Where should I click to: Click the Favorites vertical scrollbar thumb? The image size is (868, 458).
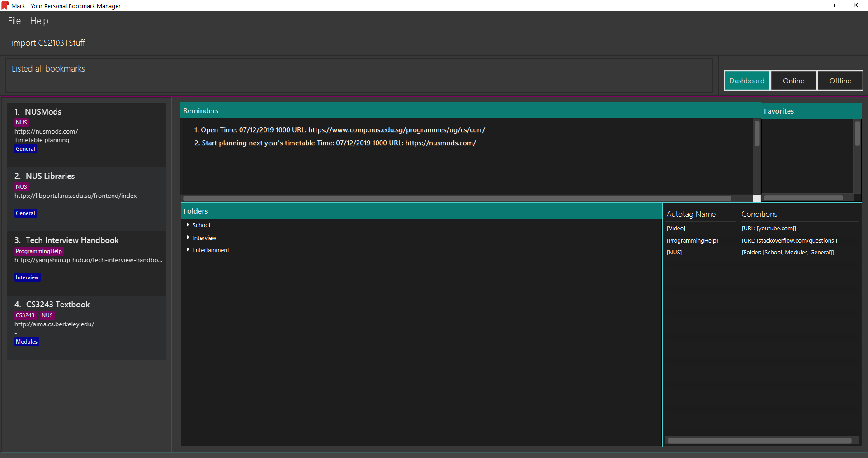(857, 134)
